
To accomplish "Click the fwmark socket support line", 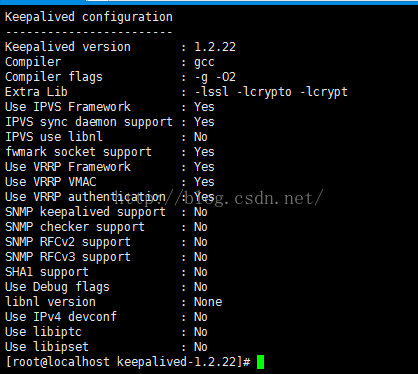I will point(110,152).
